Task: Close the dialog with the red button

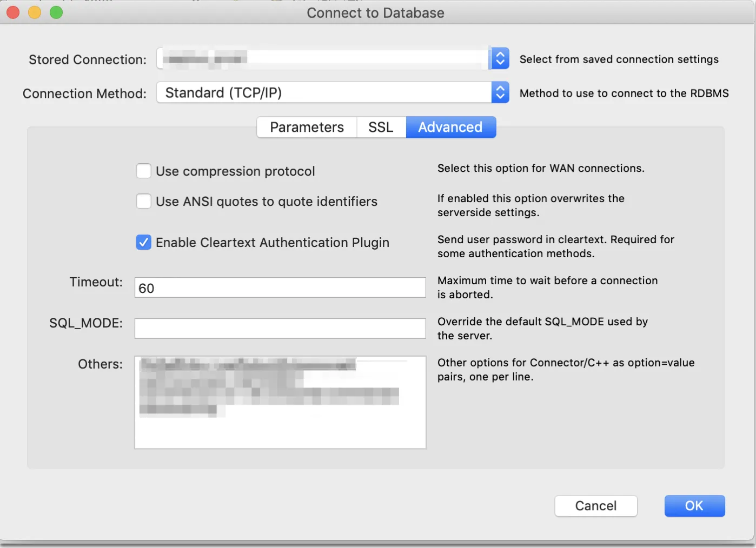Action: (x=13, y=12)
